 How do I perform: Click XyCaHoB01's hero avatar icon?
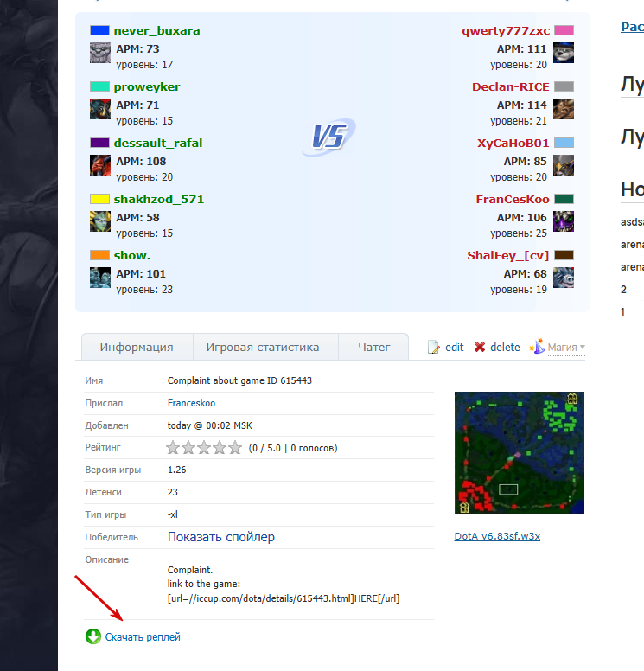(564, 165)
